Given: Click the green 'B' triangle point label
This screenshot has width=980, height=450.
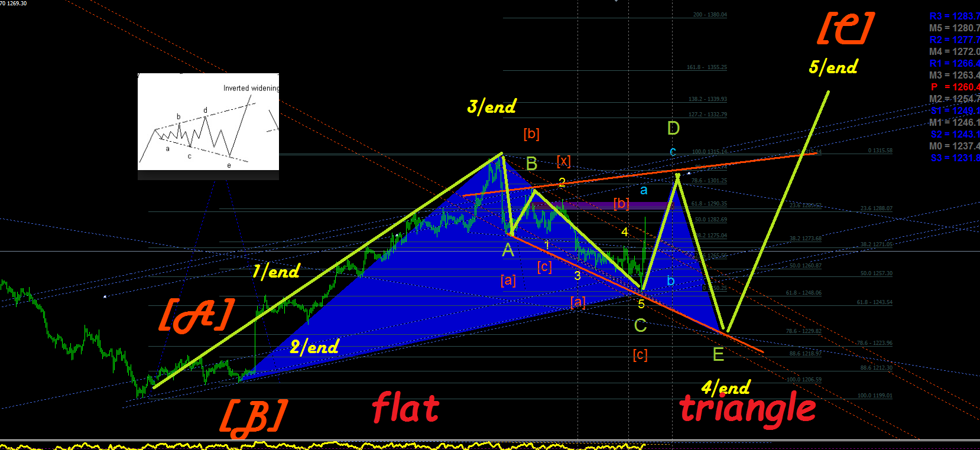Looking at the screenshot, I should tap(531, 164).
